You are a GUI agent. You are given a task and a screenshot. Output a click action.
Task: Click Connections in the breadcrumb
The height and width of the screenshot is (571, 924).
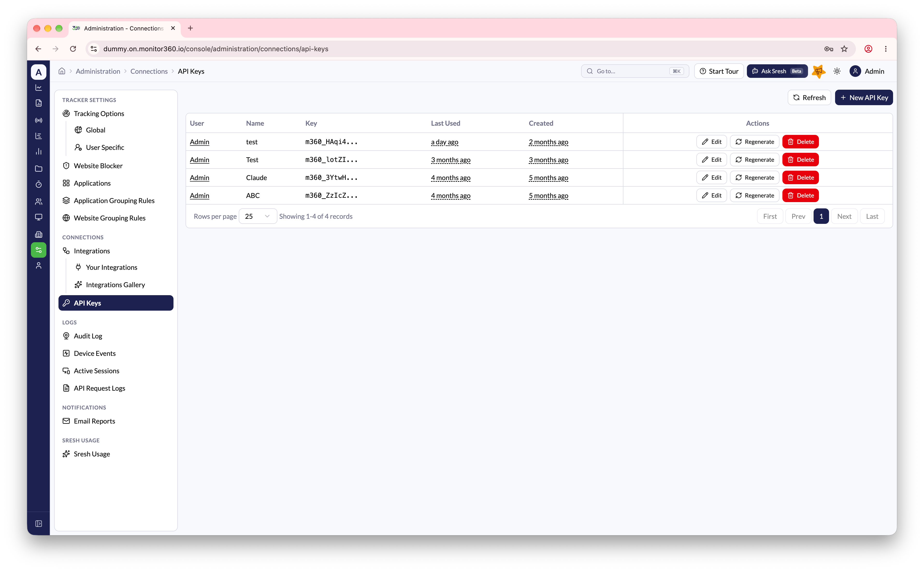pyautogui.click(x=149, y=71)
